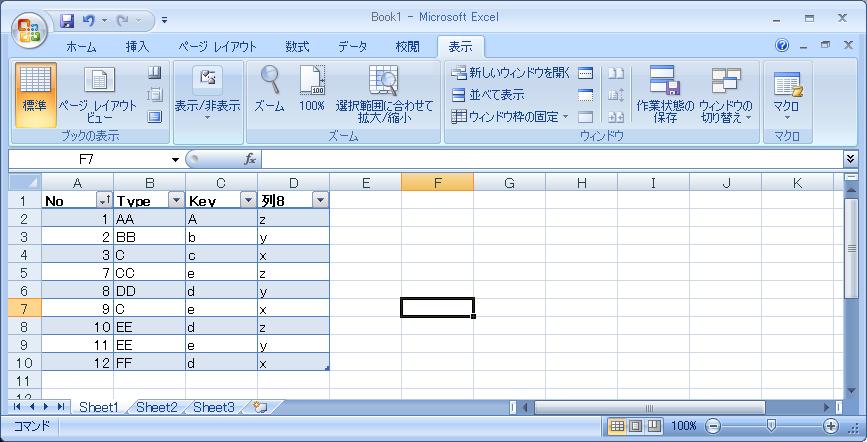
Task: Click the horizontal scrollbar thumb
Action: (650, 408)
